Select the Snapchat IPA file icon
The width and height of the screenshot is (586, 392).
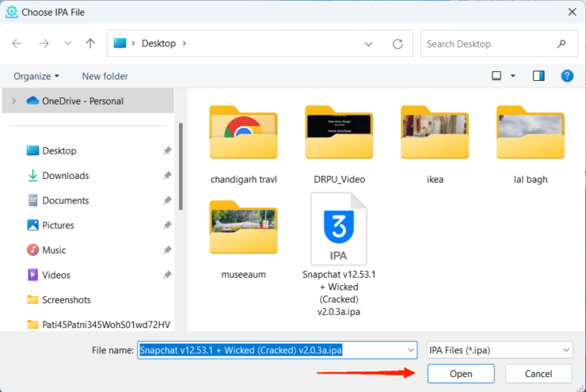[339, 229]
